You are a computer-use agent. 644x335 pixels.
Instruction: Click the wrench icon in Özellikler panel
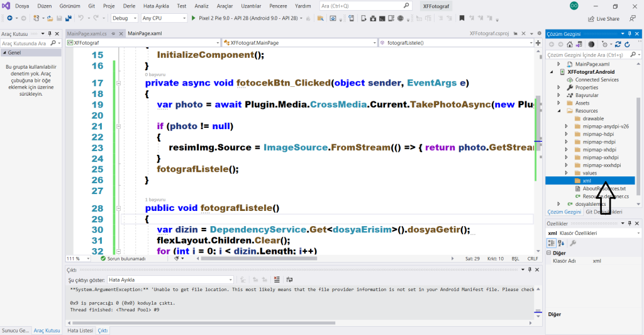click(573, 242)
